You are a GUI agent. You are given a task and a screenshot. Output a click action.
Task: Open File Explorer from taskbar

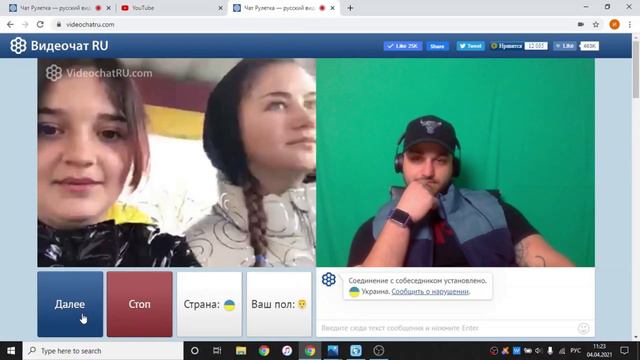tap(241, 351)
